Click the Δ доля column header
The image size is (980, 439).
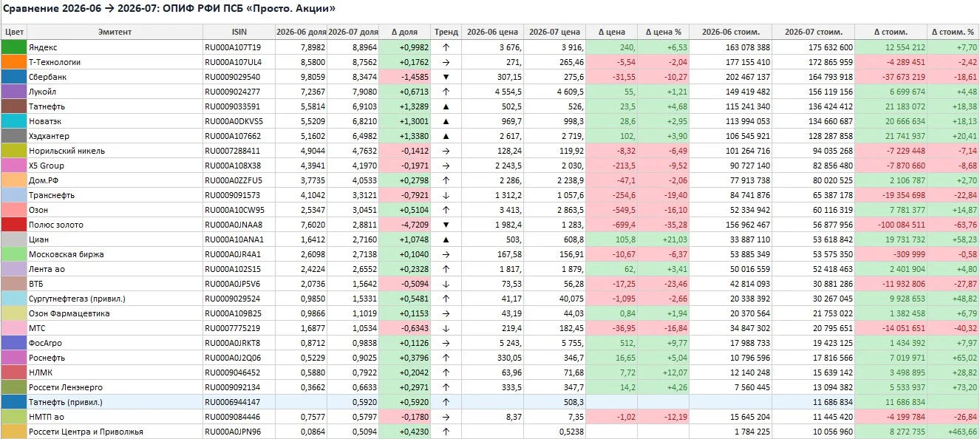pyautogui.click(x=404, y=32)
